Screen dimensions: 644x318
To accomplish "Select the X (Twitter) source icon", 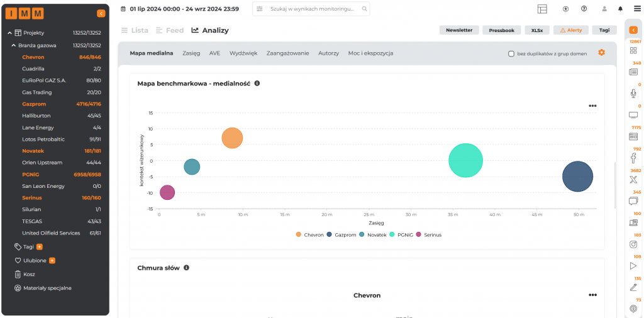I will tap(633, 180).
